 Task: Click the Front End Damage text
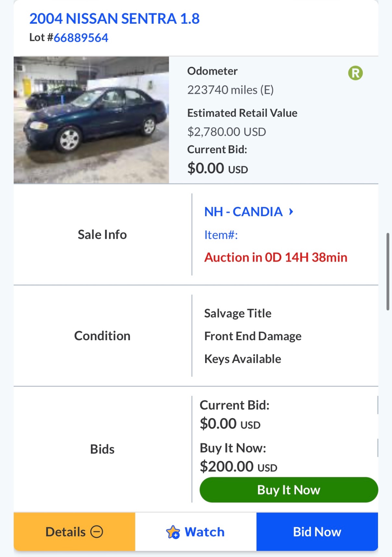(252, 336)
